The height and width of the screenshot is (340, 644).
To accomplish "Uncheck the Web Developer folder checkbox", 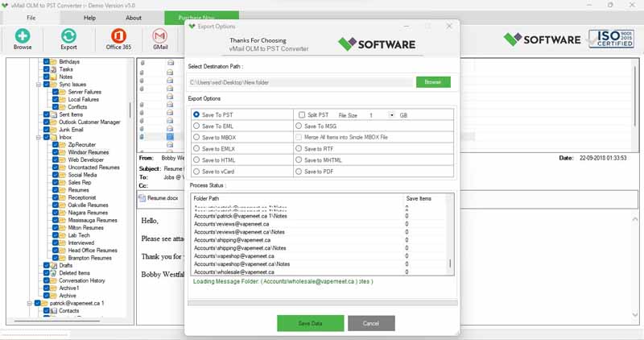I will pos(55,160).
